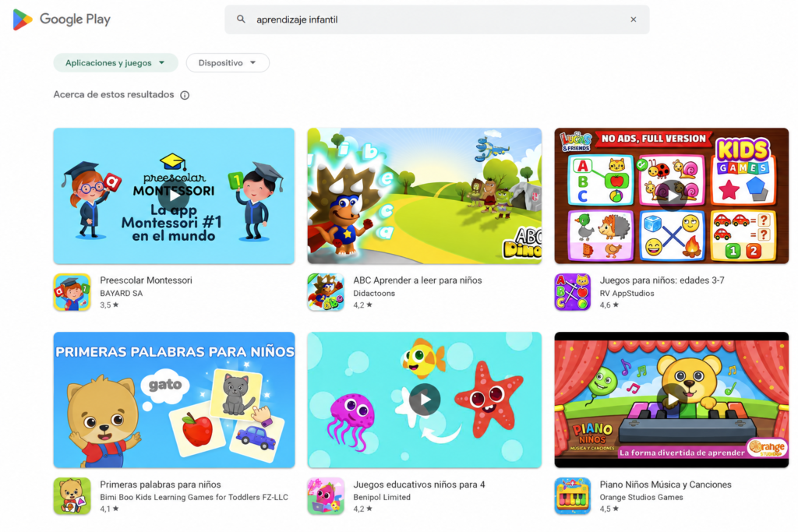Click developer name 'BAYARD SA'
Viewport: 798px width, 532px height.
coord(121,294)
